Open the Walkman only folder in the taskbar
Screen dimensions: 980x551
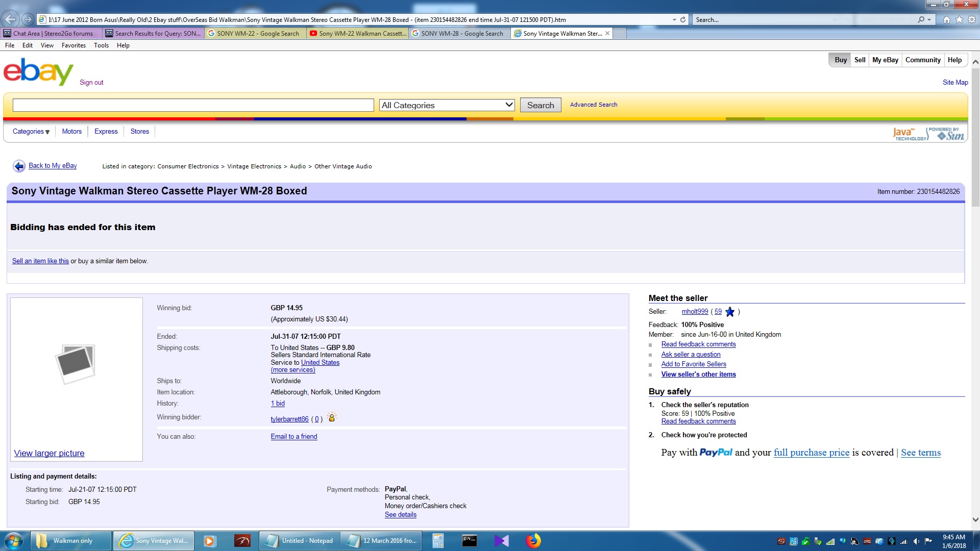tap(71, 541)
